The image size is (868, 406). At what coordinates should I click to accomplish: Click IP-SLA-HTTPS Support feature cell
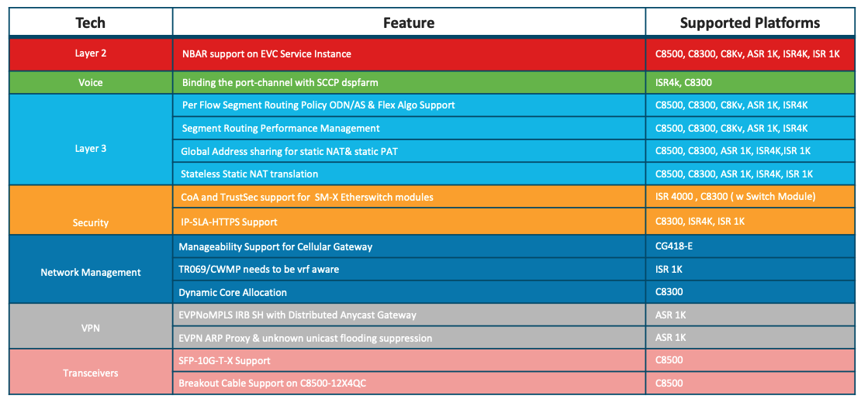pyautogui.click(x=409, y=222)
